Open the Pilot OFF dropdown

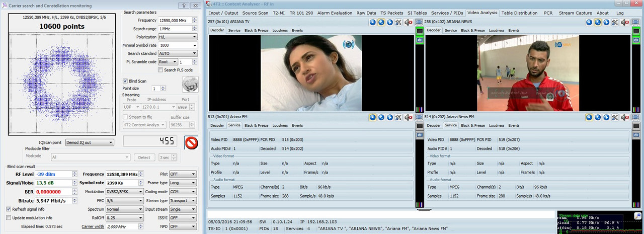click(183, 174)
